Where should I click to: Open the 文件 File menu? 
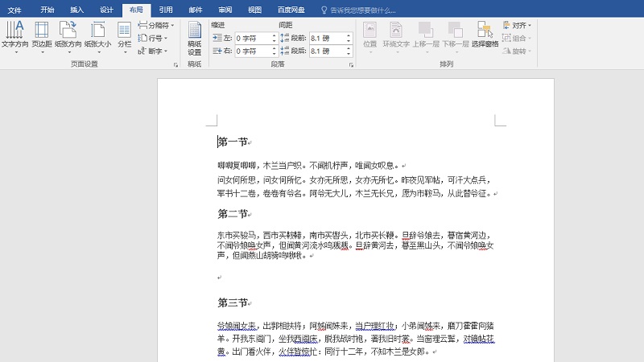pos(15,10)
